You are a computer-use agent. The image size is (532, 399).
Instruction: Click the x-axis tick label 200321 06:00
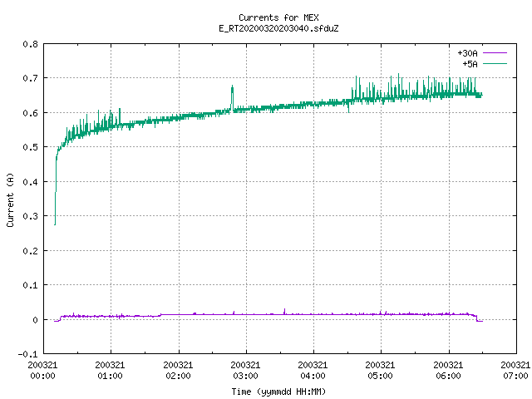click(x=449, y=370)
